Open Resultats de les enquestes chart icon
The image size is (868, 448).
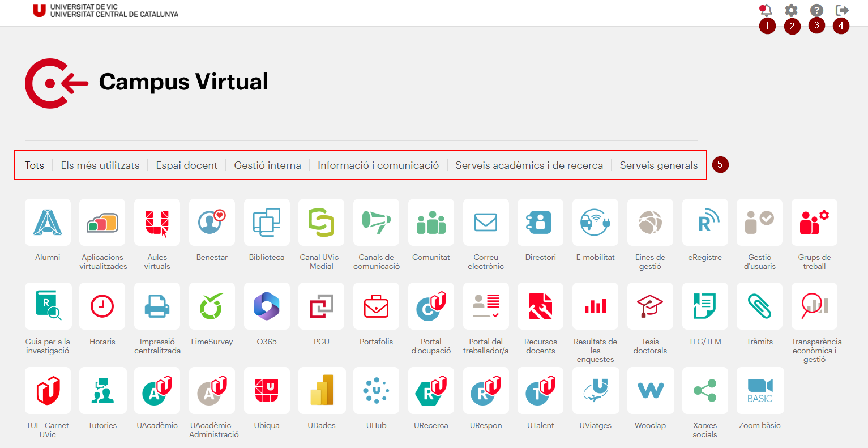click(x=596, y=306)
